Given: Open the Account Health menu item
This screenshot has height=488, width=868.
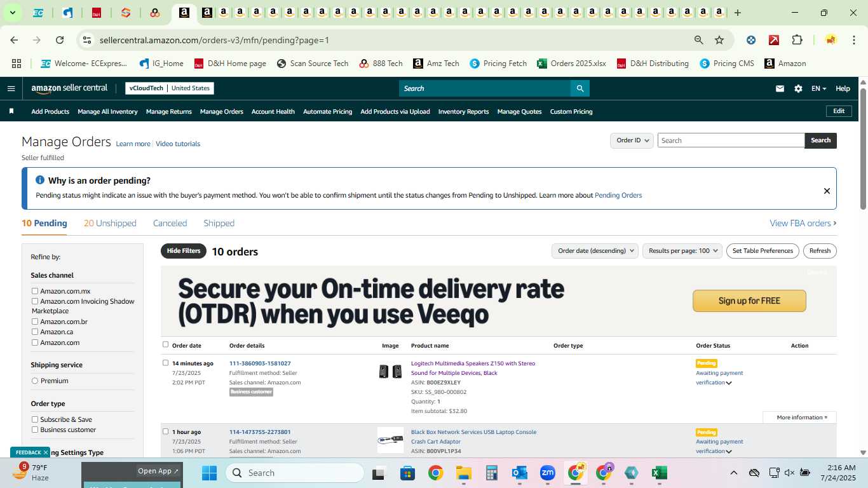Looking at the screenshot, I should tap(273, 111).
